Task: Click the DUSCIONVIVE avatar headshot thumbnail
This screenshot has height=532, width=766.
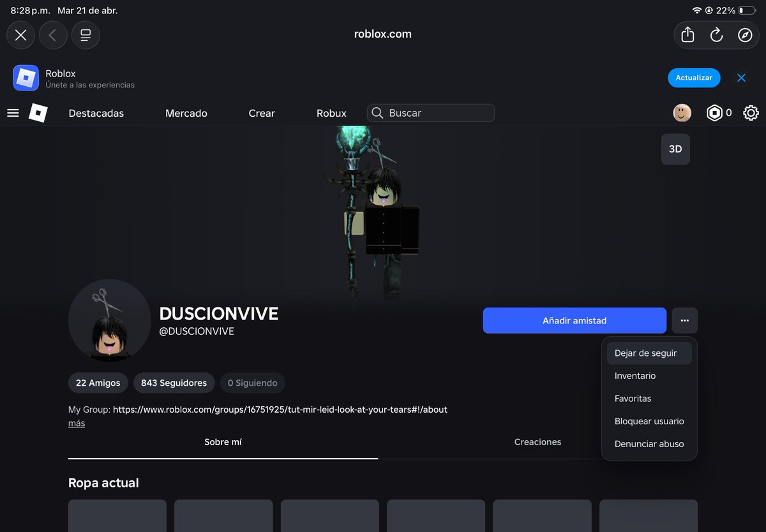Action: 110,320
